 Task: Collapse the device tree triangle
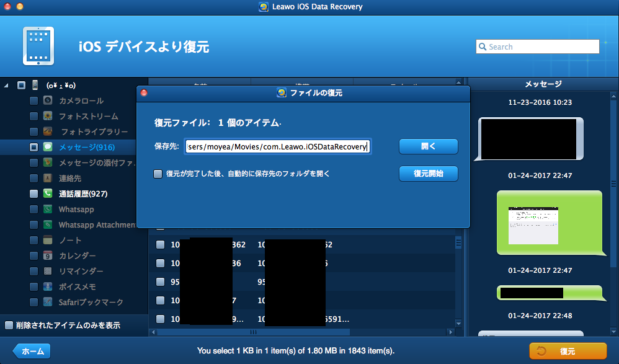coord(6,86)
